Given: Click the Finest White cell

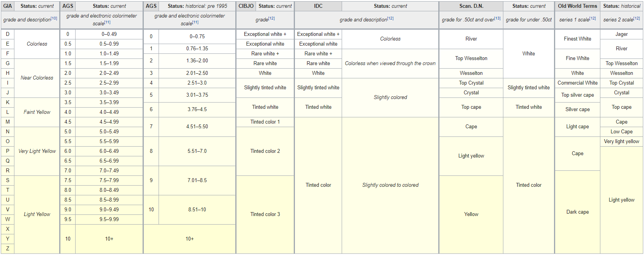Looking at the screenshot, I should point(577,39).
